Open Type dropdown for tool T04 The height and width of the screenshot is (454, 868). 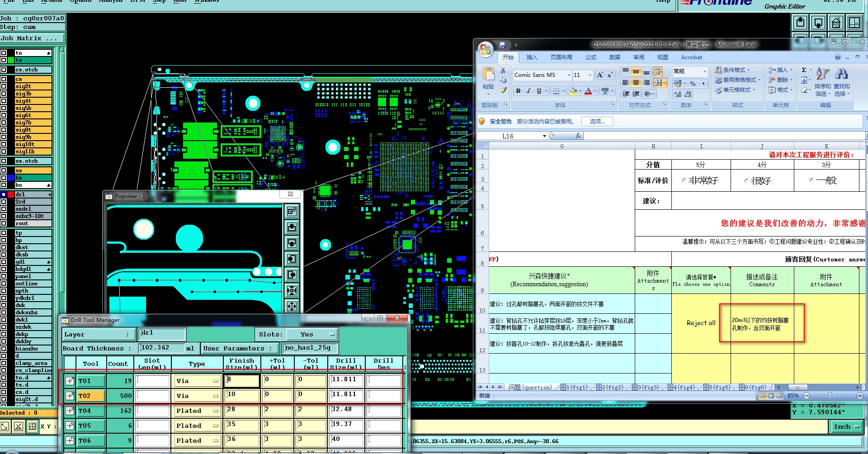[197, 411]
